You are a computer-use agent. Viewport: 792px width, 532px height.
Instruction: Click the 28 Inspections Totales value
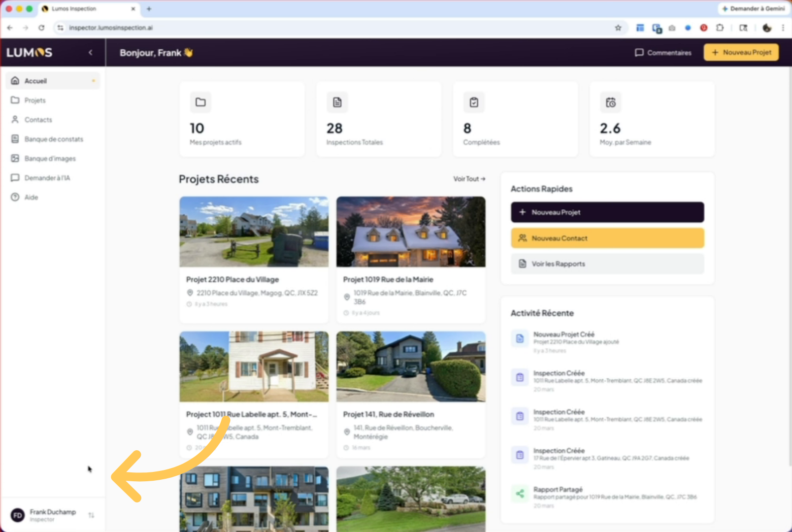334,129
